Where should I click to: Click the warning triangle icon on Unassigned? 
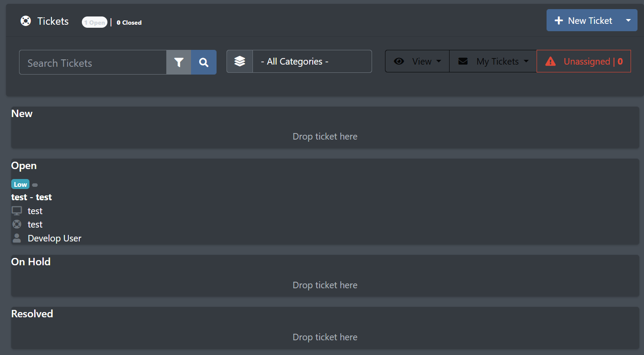coord(550,62)
